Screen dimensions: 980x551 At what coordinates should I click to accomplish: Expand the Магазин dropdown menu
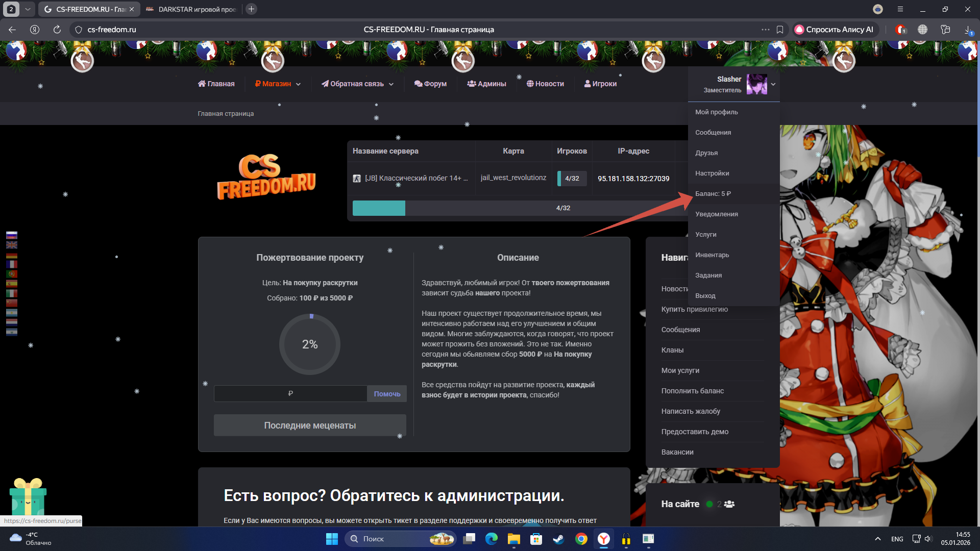278,84
